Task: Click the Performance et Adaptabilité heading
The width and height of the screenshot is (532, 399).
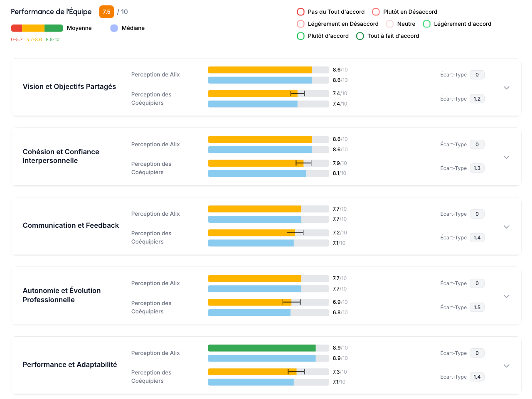Action: click(70, 365)
